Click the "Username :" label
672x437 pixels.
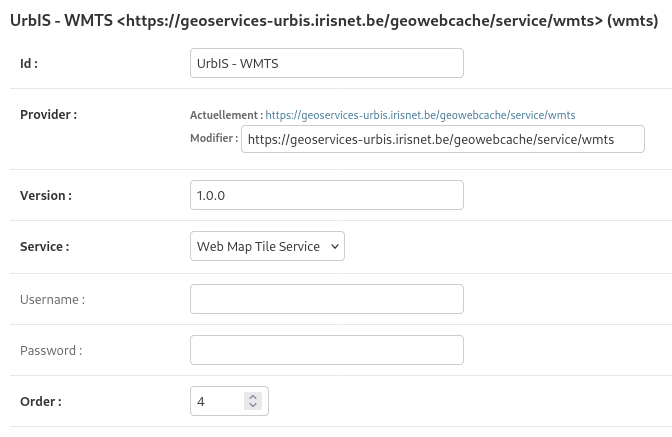(52, 299)
